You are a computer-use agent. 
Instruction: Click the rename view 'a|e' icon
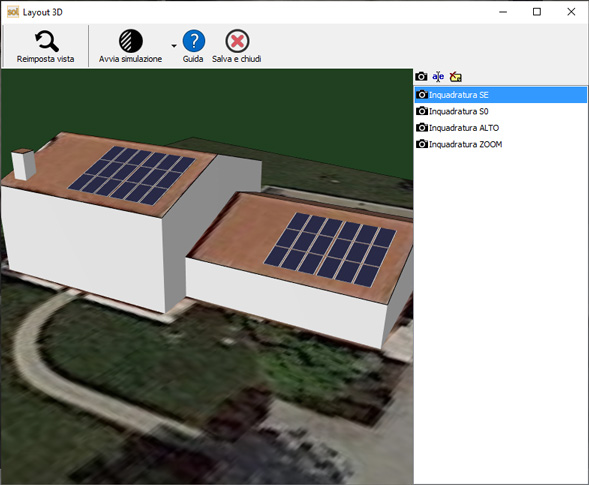(438, 77)
